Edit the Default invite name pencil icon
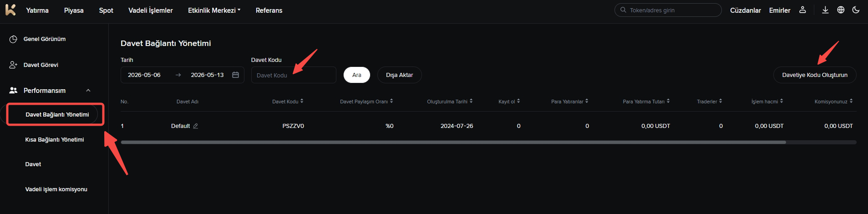 click(196, 126)
